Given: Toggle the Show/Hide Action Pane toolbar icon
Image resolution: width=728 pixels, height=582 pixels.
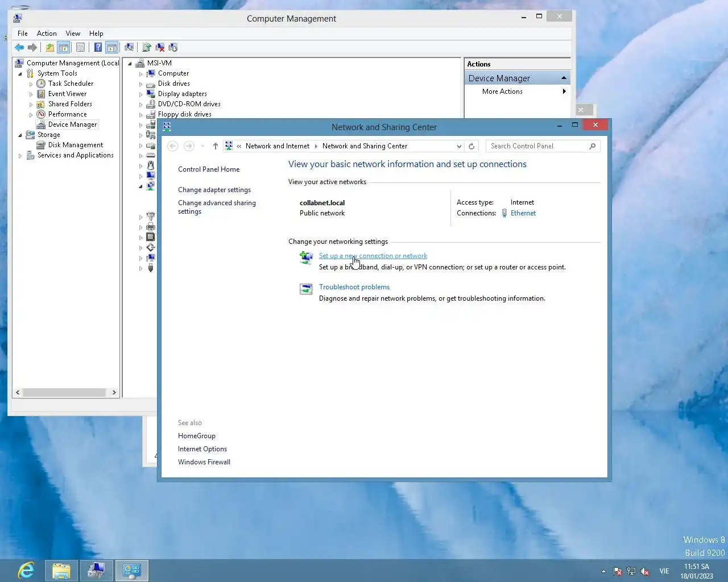Looking at the screenshot, I should pyautogui.click(x=112, y=48).
